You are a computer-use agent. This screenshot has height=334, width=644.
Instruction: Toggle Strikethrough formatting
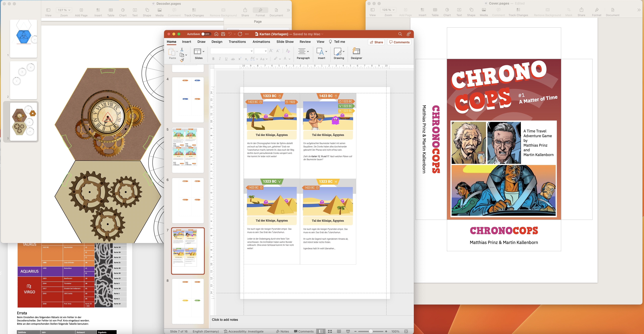tap(233, 59)
